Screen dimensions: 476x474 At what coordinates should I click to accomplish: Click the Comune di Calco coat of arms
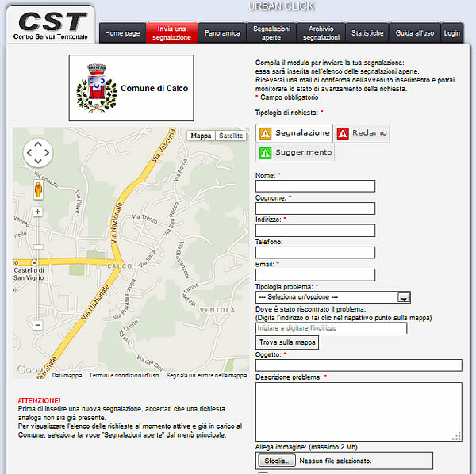coord(96,88)
